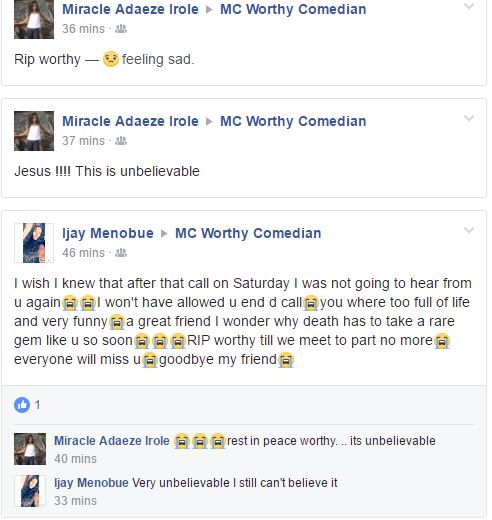Open the 46 mins timestamp link
This screenshot has height=520, width=492.
click(83, 253)
